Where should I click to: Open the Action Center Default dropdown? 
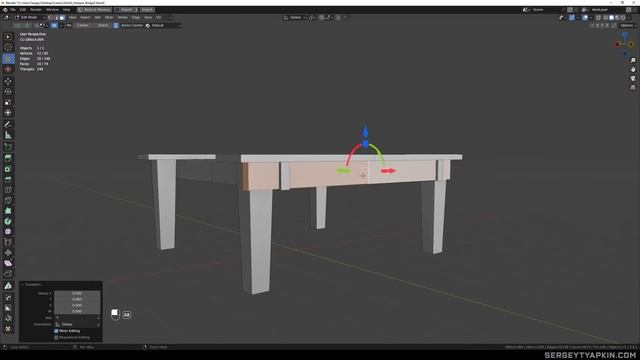pyautogui.click(x=163, y=25)
